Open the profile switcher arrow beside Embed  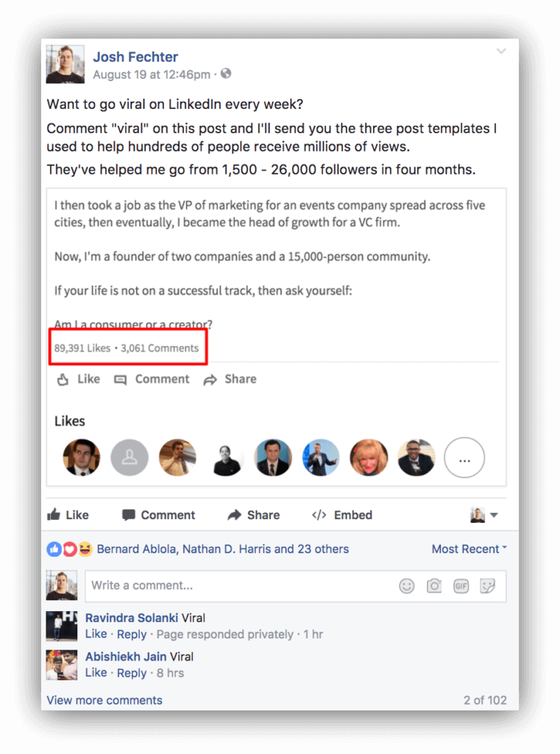[x=495, y=515]
